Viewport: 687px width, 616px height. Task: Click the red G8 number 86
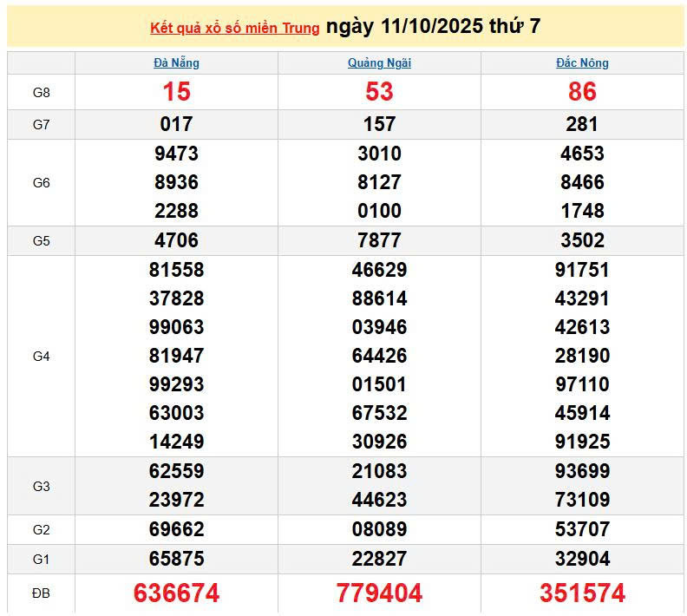[582, 92]
